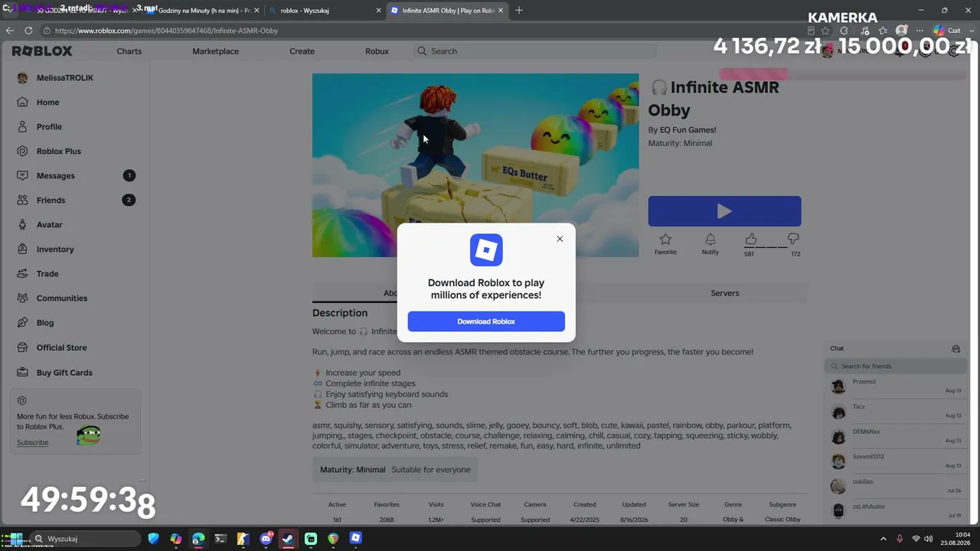Viewport: 980px width, 551px height.
Task: Close the Infinite ASMR Obby browser tab
Action: point(501,11)
